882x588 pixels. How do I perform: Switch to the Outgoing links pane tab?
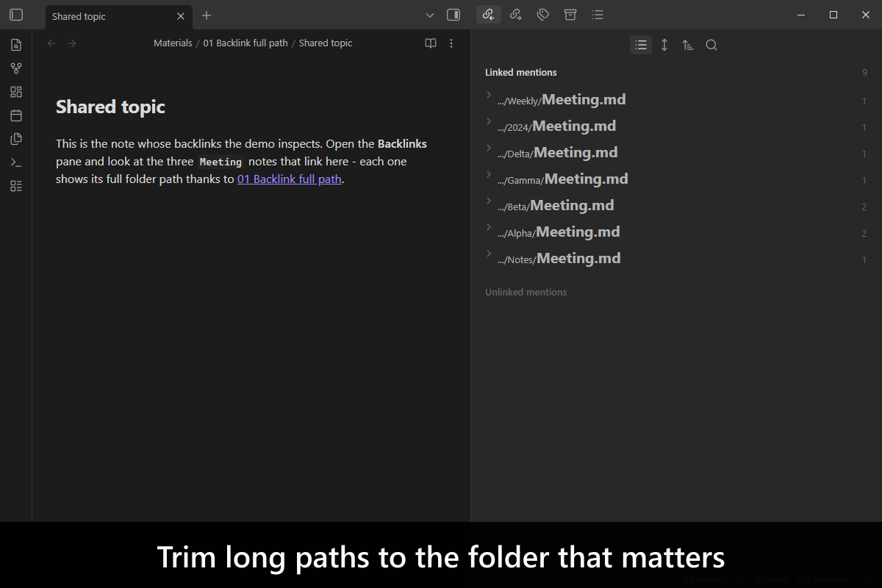pyautogui.click(x=516, y=14)
